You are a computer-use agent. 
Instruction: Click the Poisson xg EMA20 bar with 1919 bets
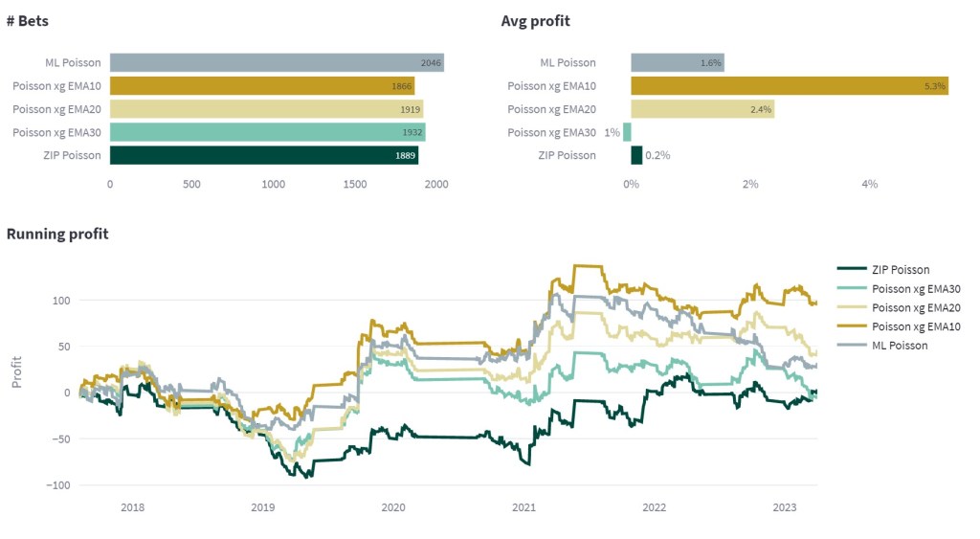[266, 109]
